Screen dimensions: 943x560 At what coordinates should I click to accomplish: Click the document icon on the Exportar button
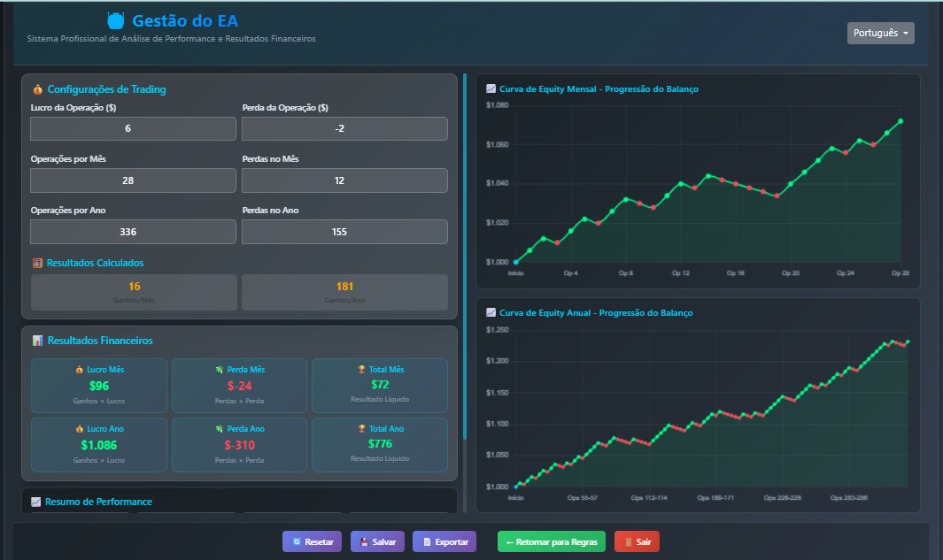tap(427, 542)
